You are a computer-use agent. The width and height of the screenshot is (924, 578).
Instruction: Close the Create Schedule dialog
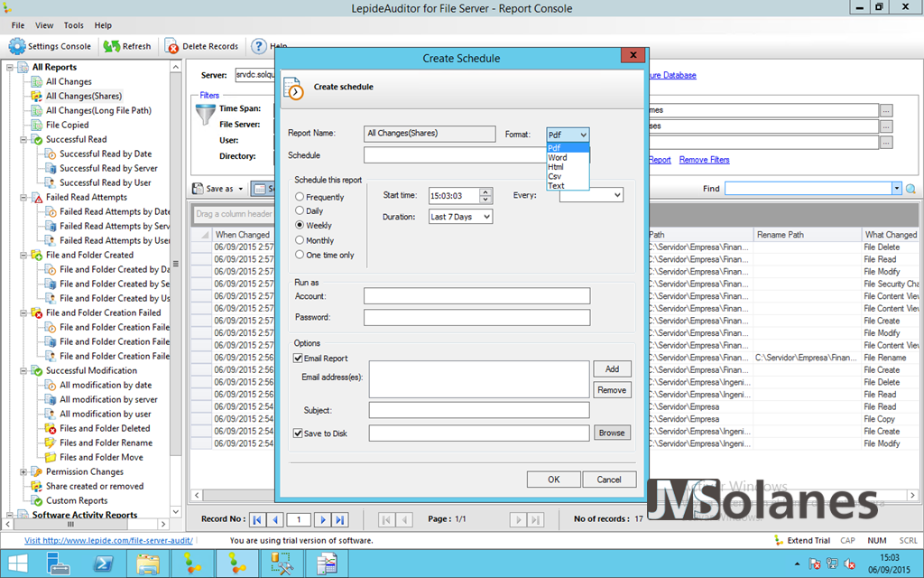(633, 55)
